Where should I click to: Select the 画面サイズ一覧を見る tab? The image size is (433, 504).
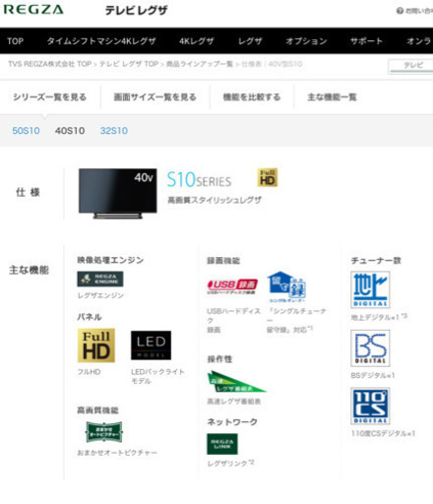[155, 97]
